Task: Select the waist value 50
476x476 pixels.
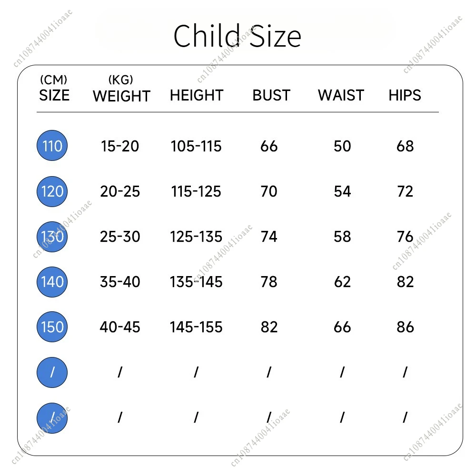Action: [342, 146]
